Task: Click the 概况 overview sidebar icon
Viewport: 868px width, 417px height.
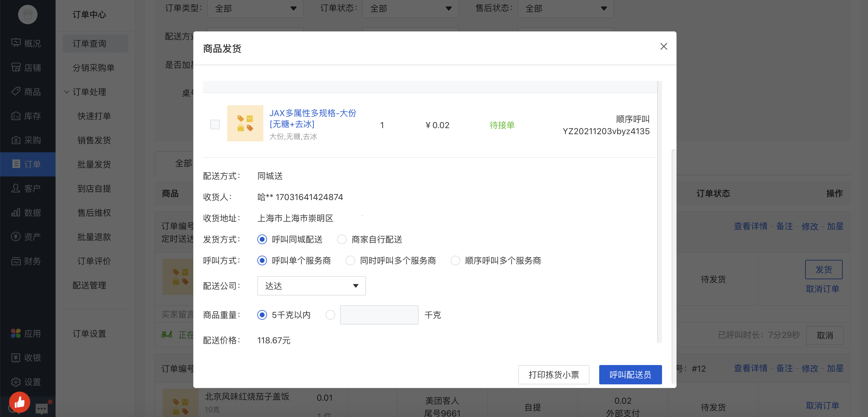Action: (16, 43)
